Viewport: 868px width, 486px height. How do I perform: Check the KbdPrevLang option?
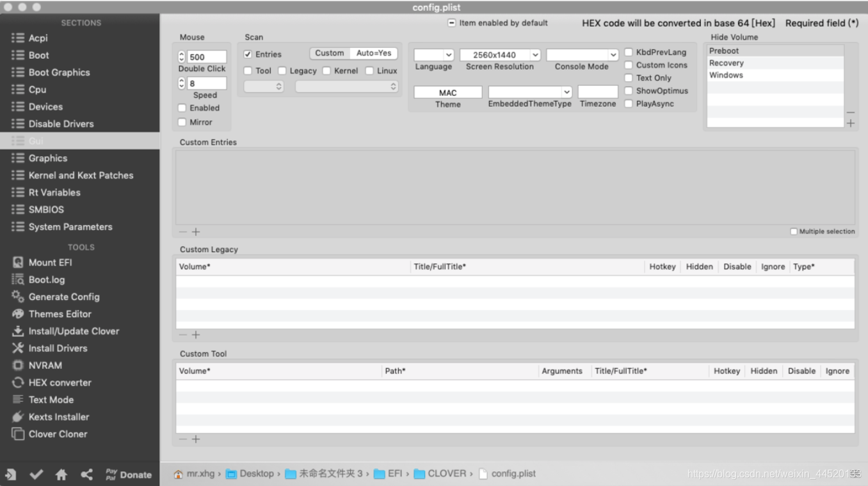(x=629, y=52)
